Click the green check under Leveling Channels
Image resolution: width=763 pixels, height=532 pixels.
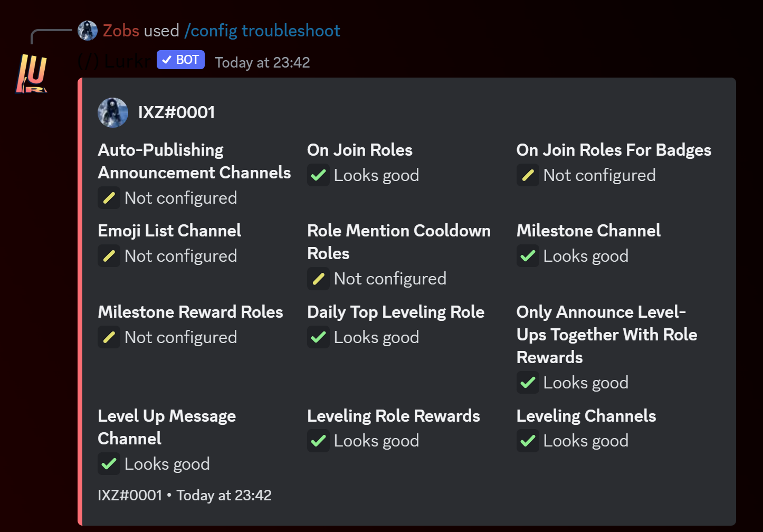click(x=528, y=441)
